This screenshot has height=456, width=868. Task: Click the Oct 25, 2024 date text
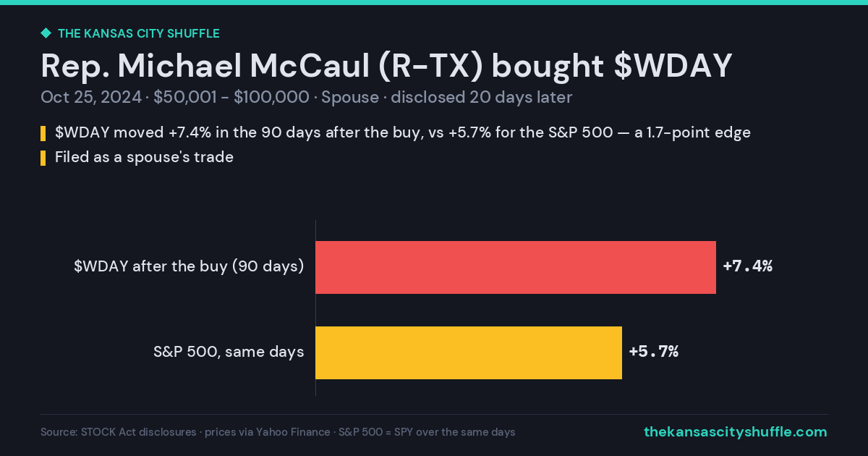91,98
